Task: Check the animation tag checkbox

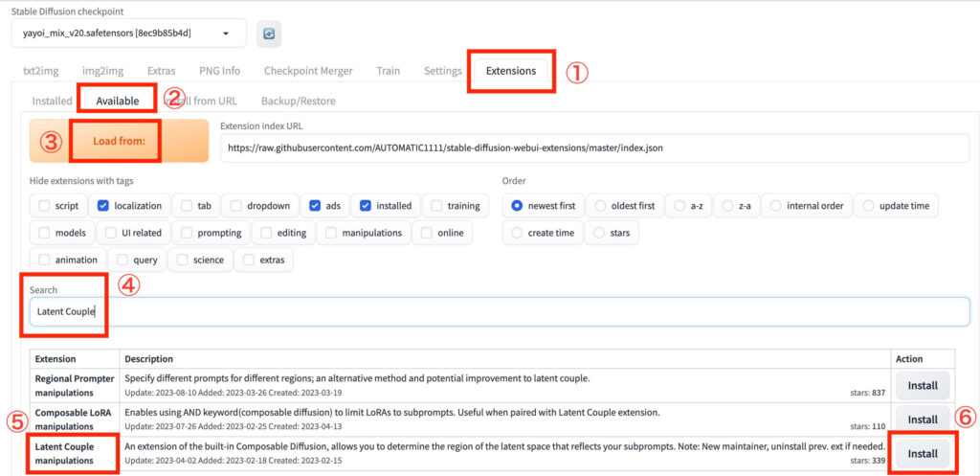Action: coord(45,260)
